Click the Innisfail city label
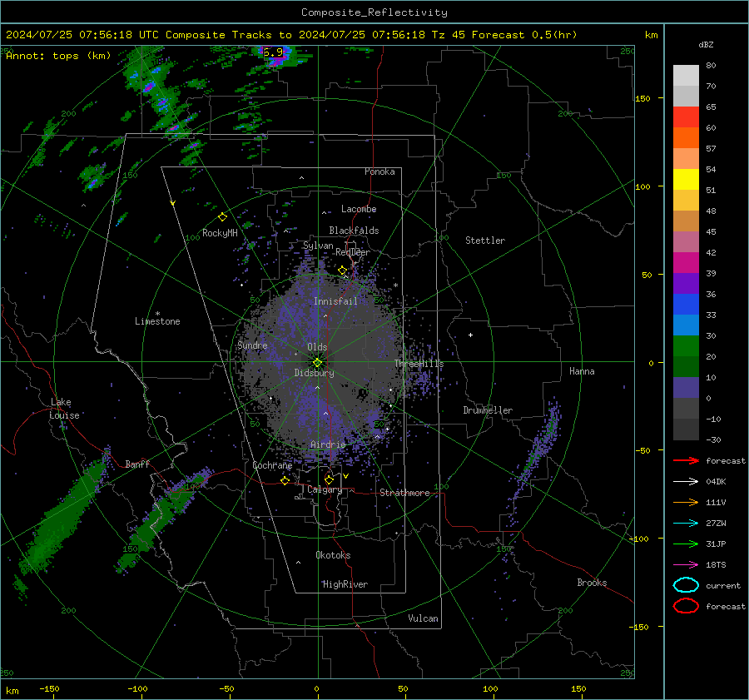The height and width of the screenshot is (700, 749). pyautogui.click(x=335, y=301)
